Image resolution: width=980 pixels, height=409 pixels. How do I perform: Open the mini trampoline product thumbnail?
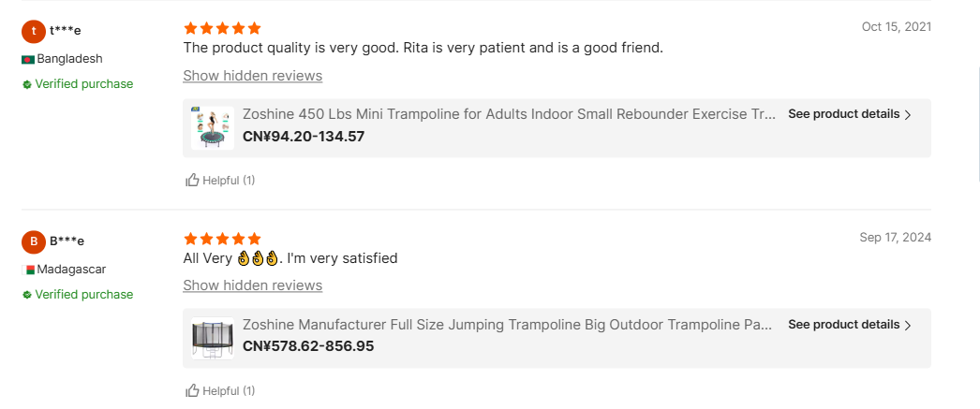pyautogui.click(x=213, y=127)
